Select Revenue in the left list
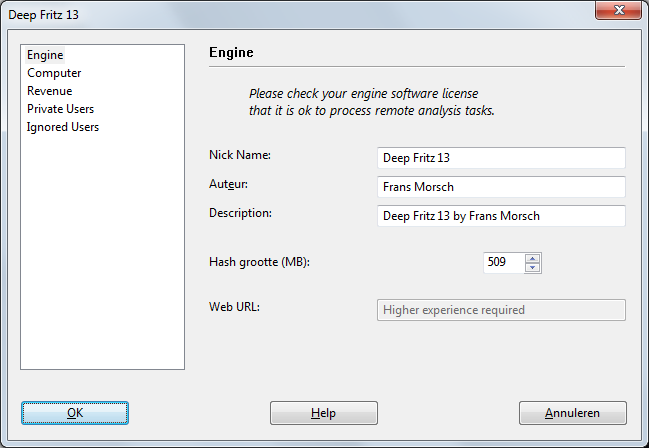This screenshot has height=448, width=649. point(49,91)
